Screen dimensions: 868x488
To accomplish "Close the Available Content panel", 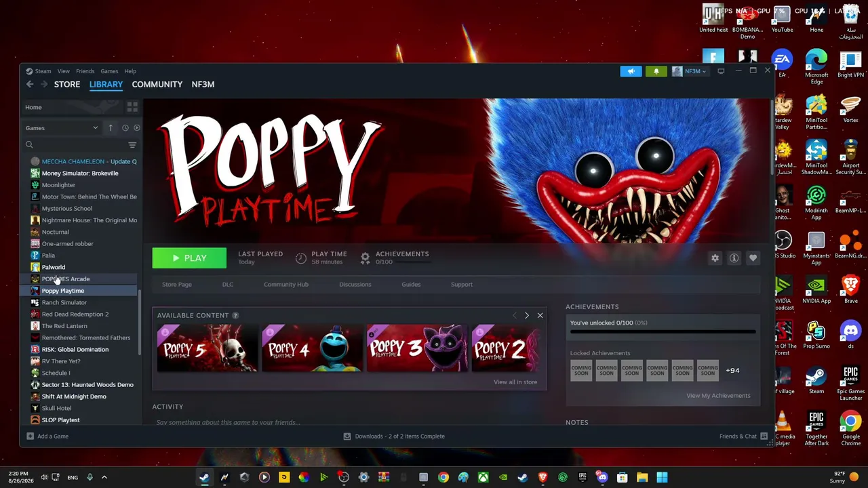I will 540,315.
